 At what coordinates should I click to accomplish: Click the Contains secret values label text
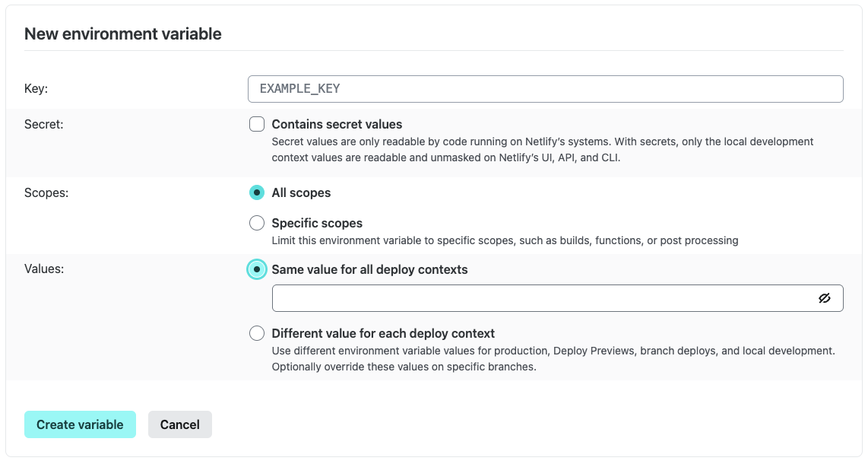pos(337,124)
